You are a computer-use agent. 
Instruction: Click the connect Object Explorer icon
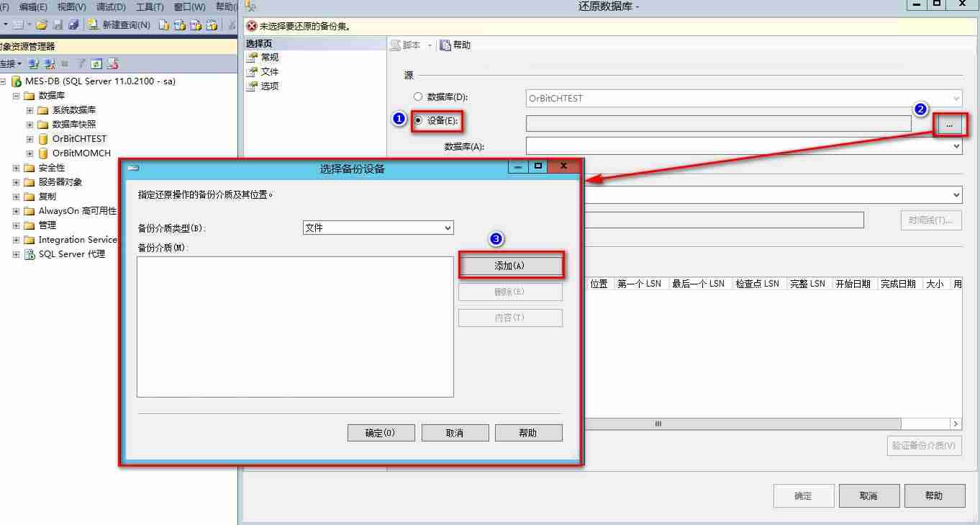click(34, 64)
